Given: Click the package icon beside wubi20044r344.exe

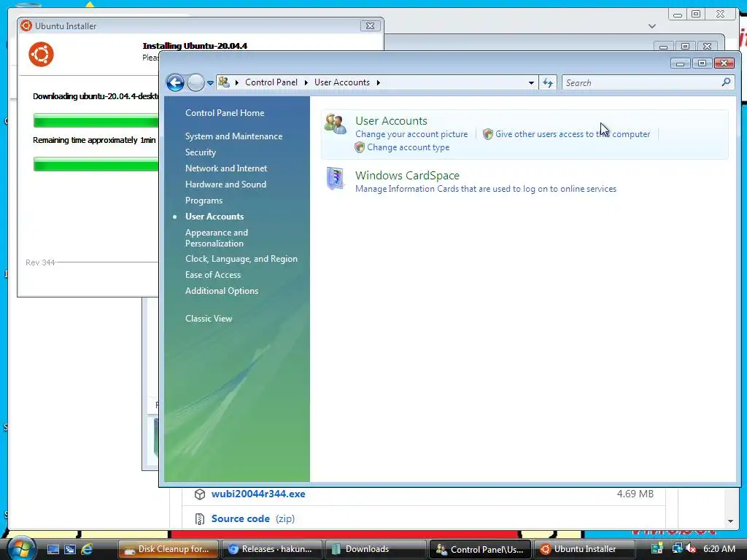Looking at the screenshot, I should pos(200,494).
